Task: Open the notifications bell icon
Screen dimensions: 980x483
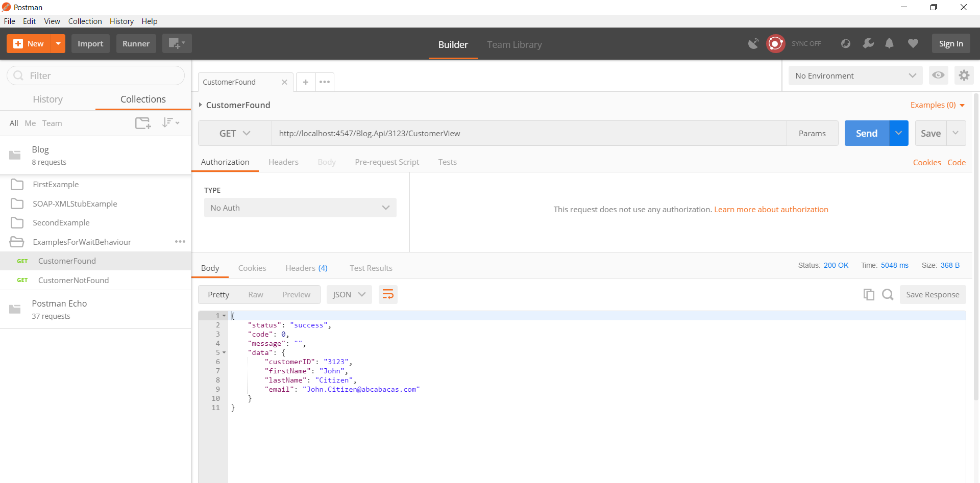Action: pyautogui.click(x=889, y=43)
